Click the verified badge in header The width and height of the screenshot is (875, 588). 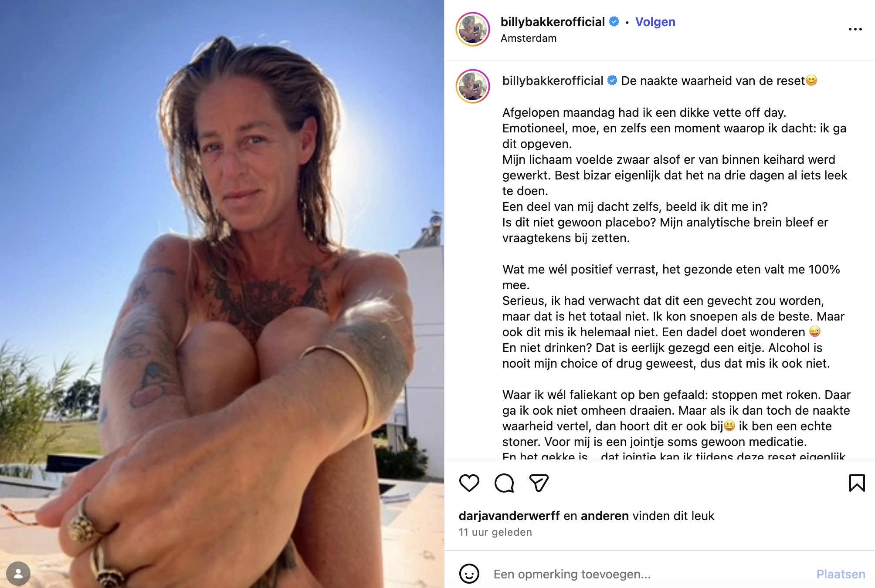point(614,22)
